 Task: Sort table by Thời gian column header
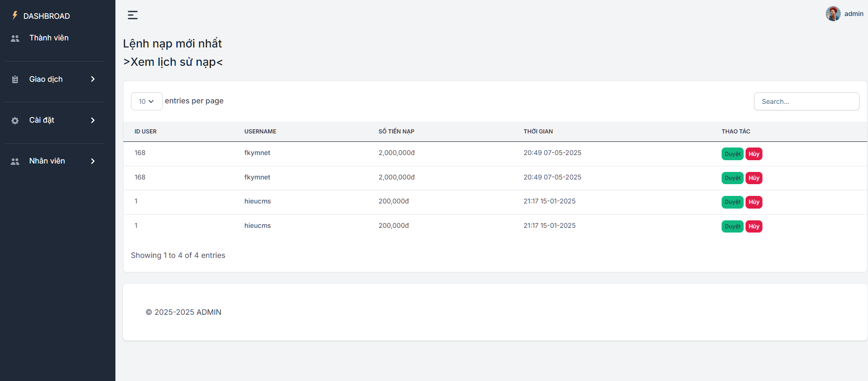point(538,132)
